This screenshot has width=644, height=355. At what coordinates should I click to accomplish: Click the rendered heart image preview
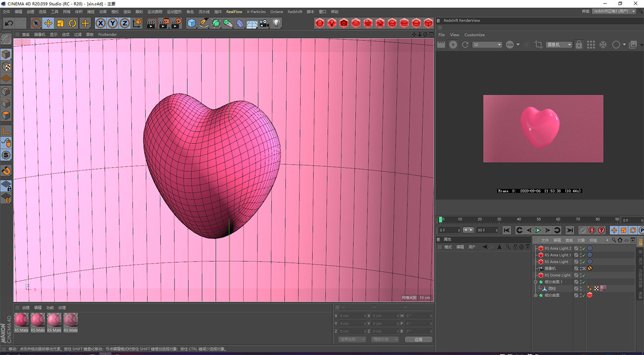[543, 129]
